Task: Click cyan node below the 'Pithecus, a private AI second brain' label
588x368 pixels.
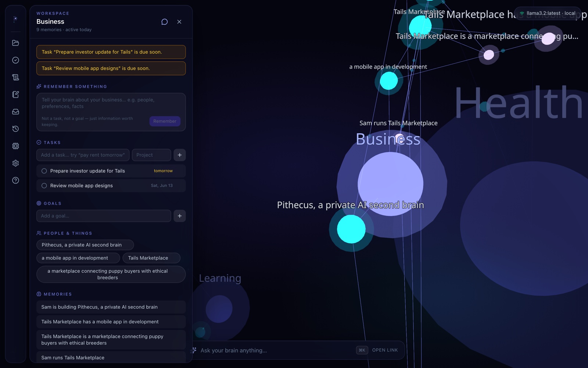Action: pyautogui.click(x=351, y=229)
